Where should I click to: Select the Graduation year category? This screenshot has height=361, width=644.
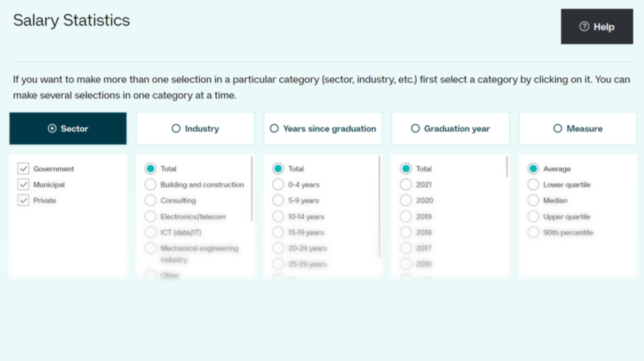pyautogui.click(x=450, y=128)
